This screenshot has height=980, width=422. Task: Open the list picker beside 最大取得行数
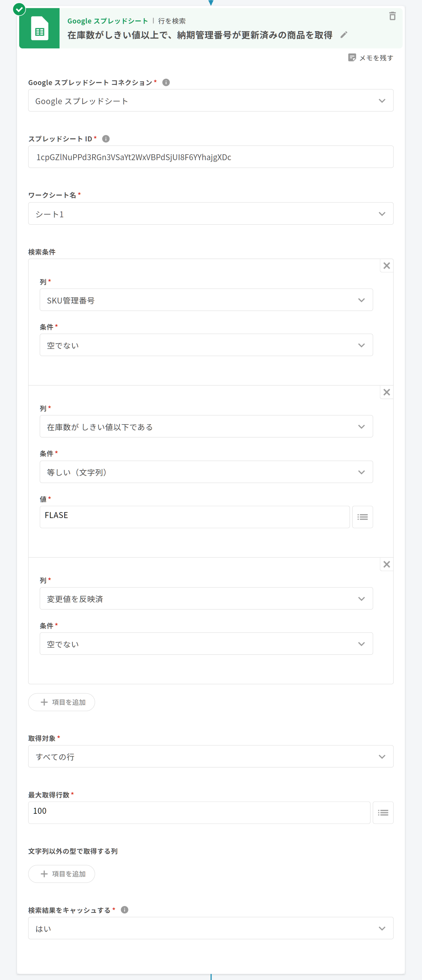[x=383, y=813]
